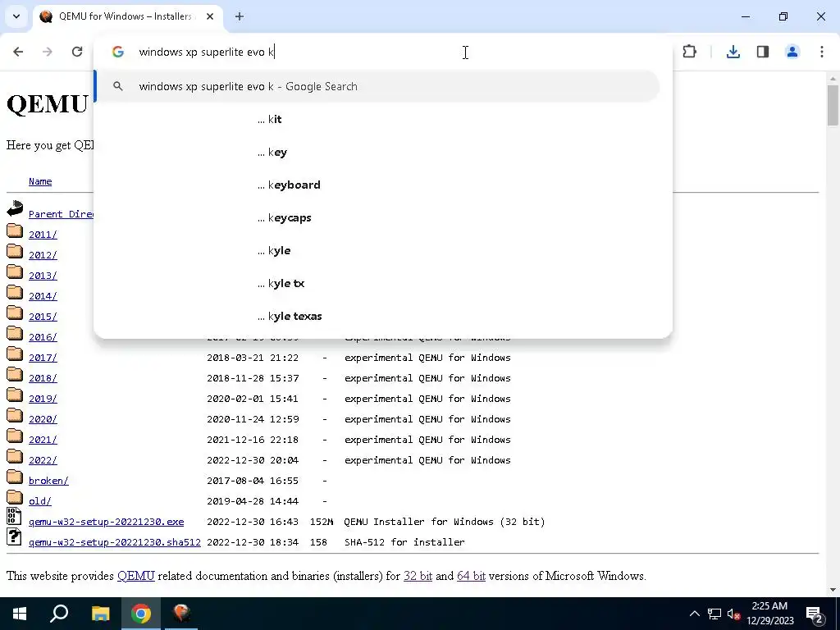This screenshot has width=840, height=630.
Task: Click the browser forward arrow
Action: coord(48,52)
